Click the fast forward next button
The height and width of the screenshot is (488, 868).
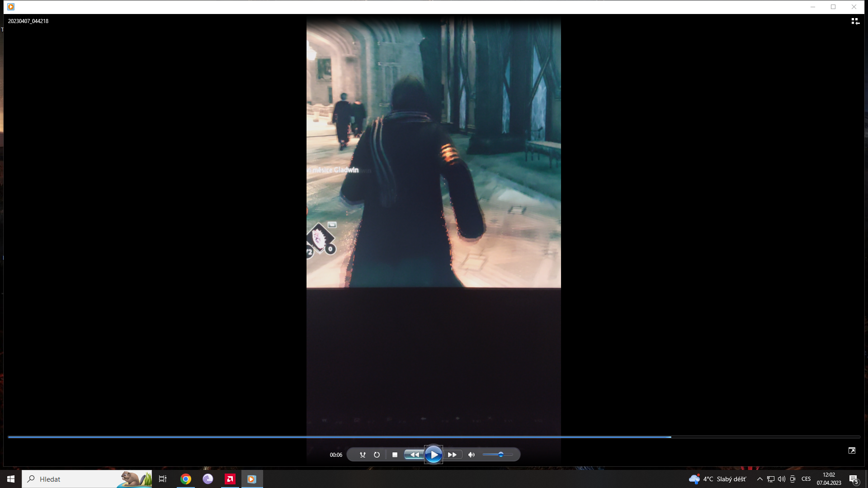coord(452,455)
